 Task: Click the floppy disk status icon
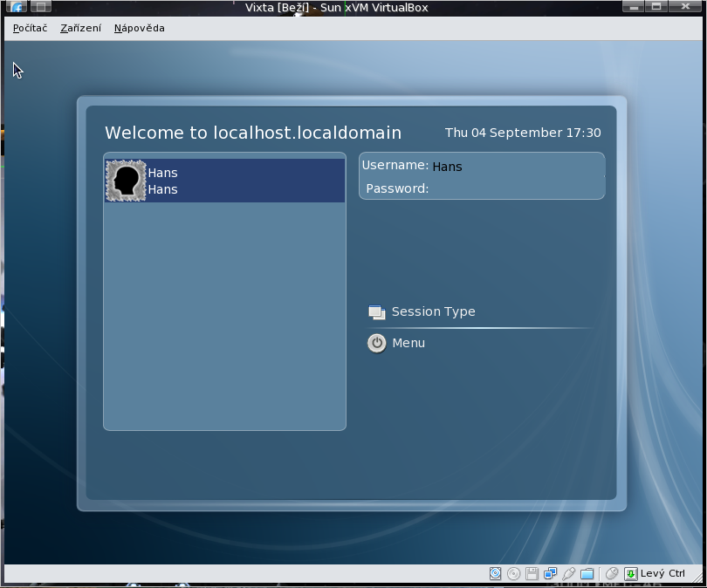[x=532, y=573]
